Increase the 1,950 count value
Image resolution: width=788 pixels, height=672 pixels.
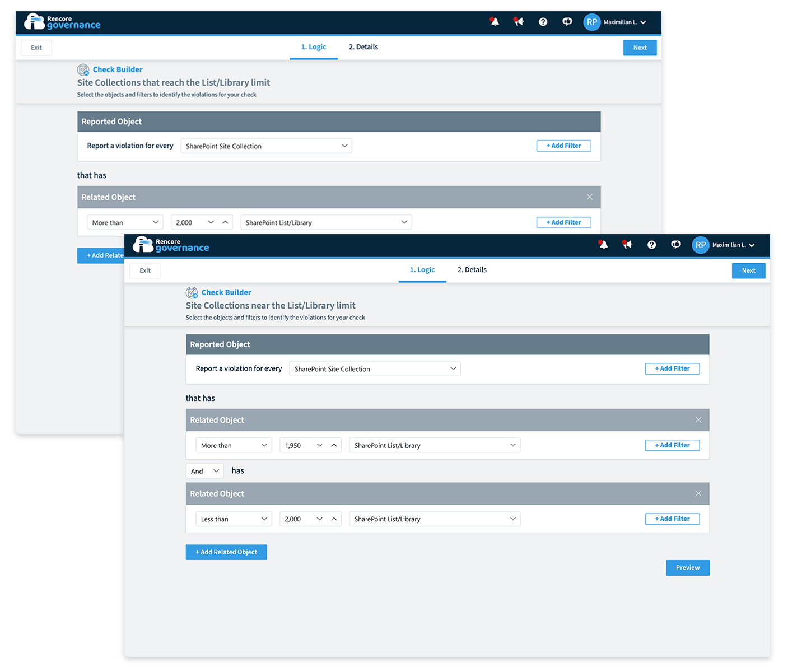pyautogui.click(x=334, y=445)
